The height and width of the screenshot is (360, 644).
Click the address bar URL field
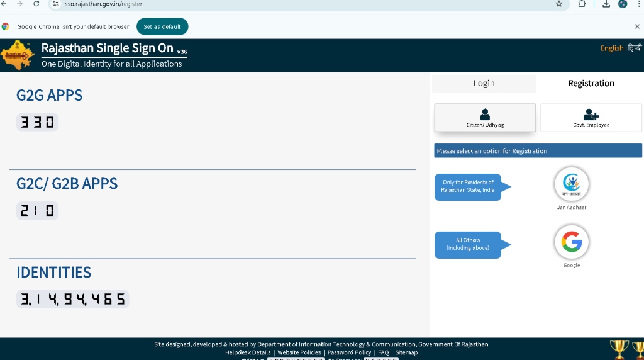point(308,4)
